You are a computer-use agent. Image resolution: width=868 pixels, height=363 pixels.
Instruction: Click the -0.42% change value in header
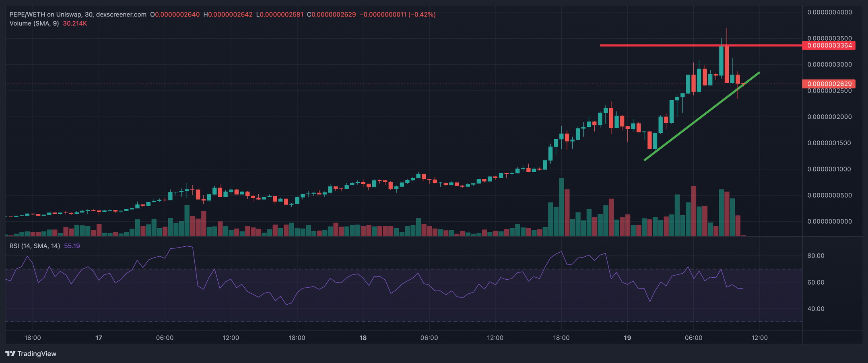click(x=422, y=14)
